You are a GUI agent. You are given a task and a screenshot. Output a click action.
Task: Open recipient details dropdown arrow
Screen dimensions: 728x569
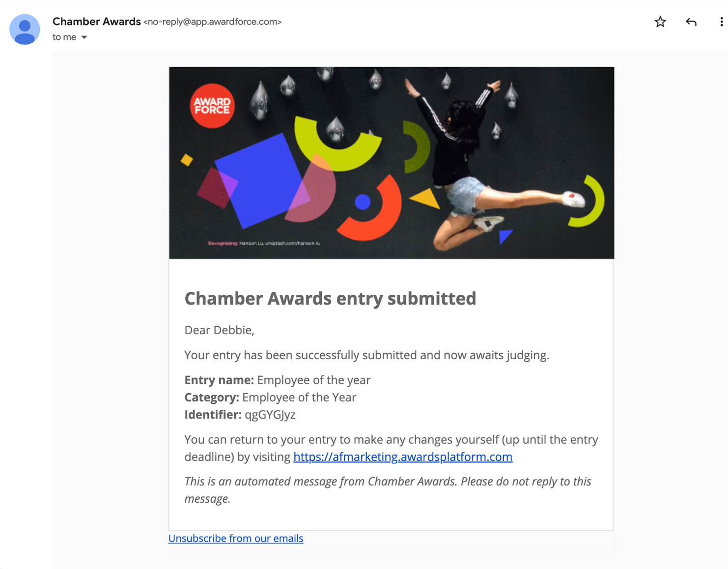[84, 37]
